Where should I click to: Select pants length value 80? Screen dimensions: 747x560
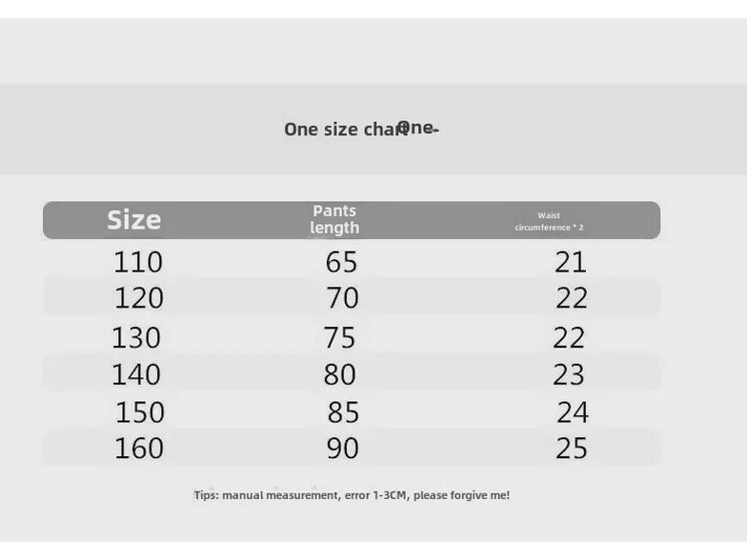coord(339,374)
